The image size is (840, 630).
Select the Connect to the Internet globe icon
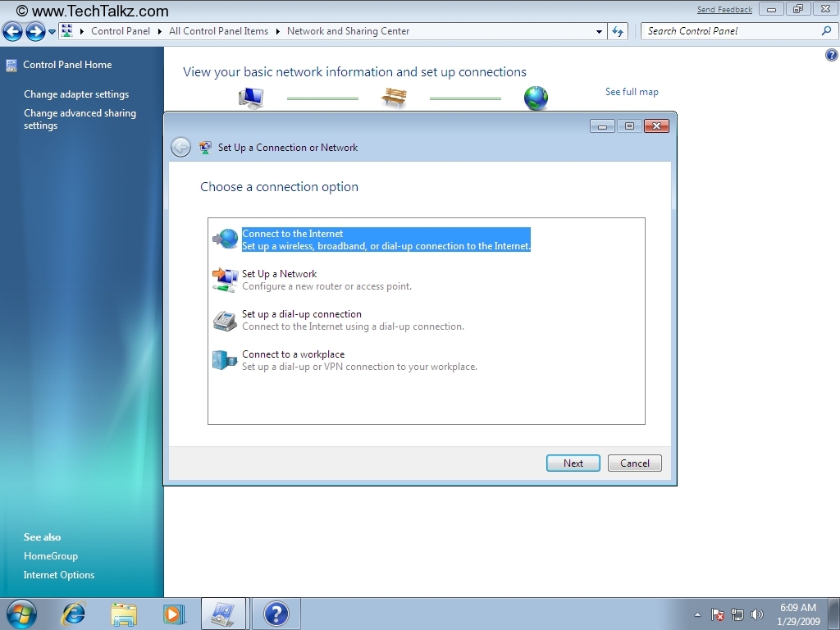click(225, 239)
